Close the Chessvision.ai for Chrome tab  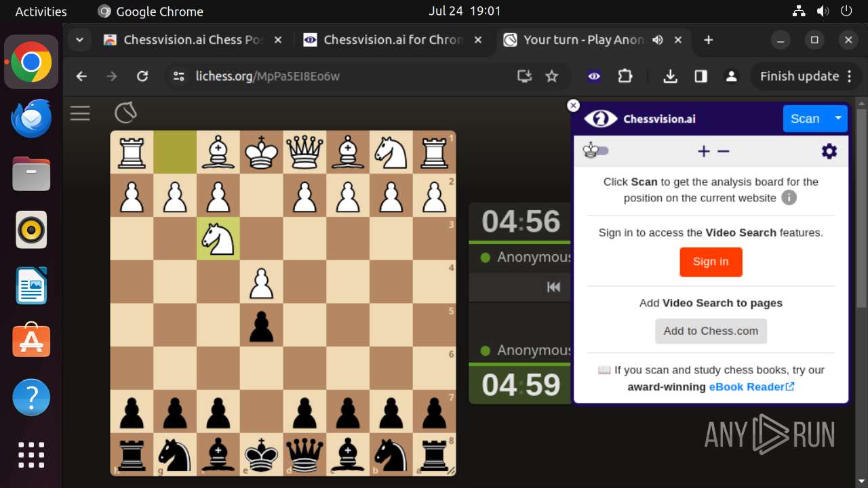click(478, 40)
